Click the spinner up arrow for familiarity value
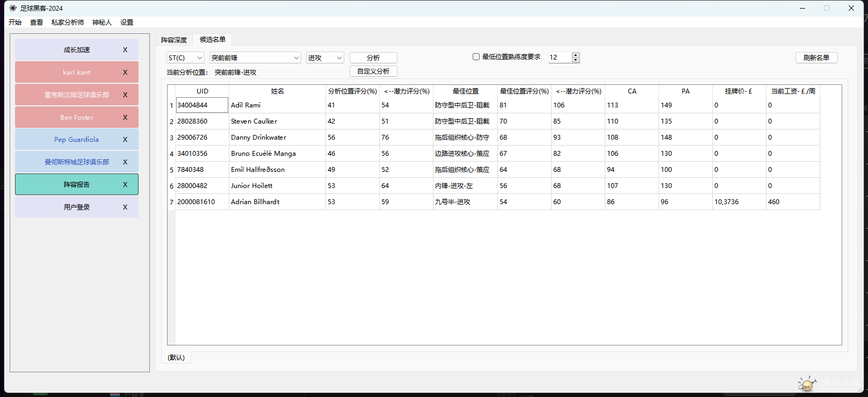The height and width of the screenshot is (397, 868). [x=576, y=55]
